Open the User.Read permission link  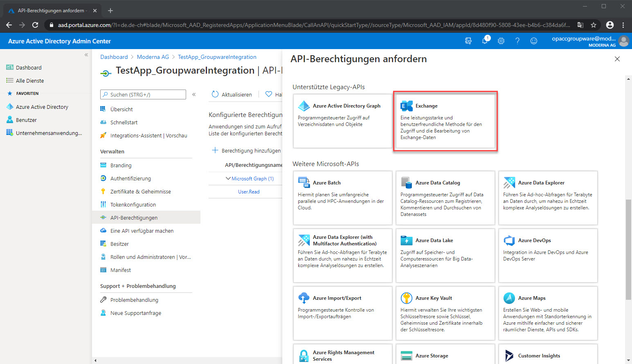[249, 192]
